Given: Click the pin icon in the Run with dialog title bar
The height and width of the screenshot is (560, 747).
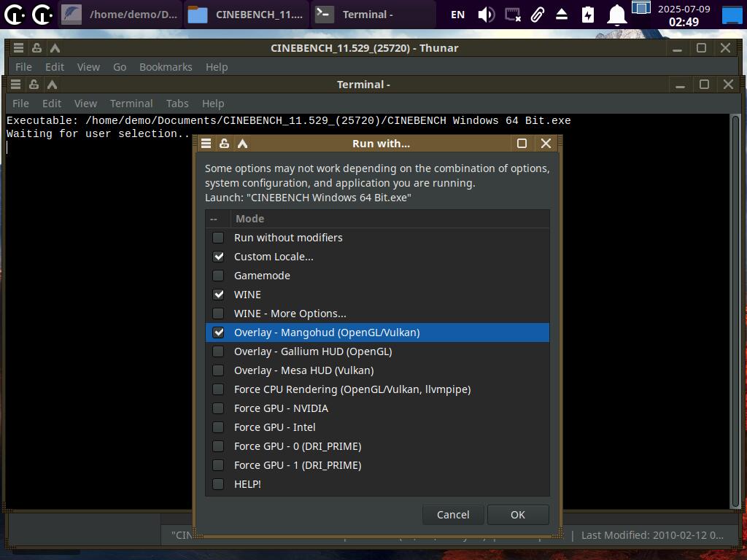Looking at the screenshot, I should [225, 144].
